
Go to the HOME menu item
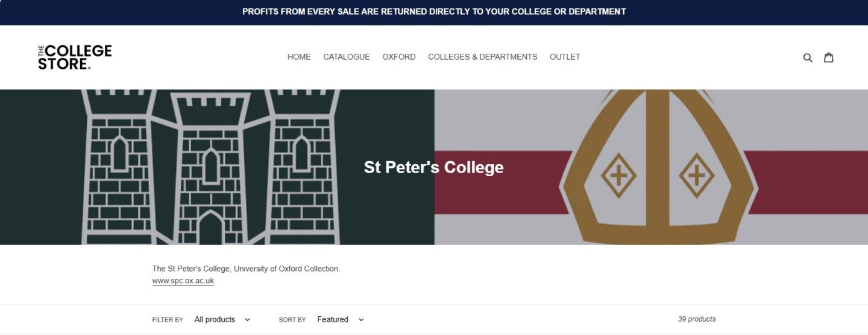click(x=299, y=57)
